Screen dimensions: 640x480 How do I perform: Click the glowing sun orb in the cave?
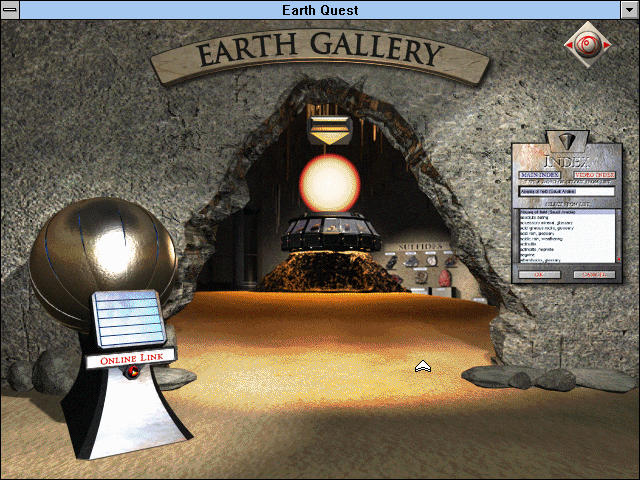(330, 183)
